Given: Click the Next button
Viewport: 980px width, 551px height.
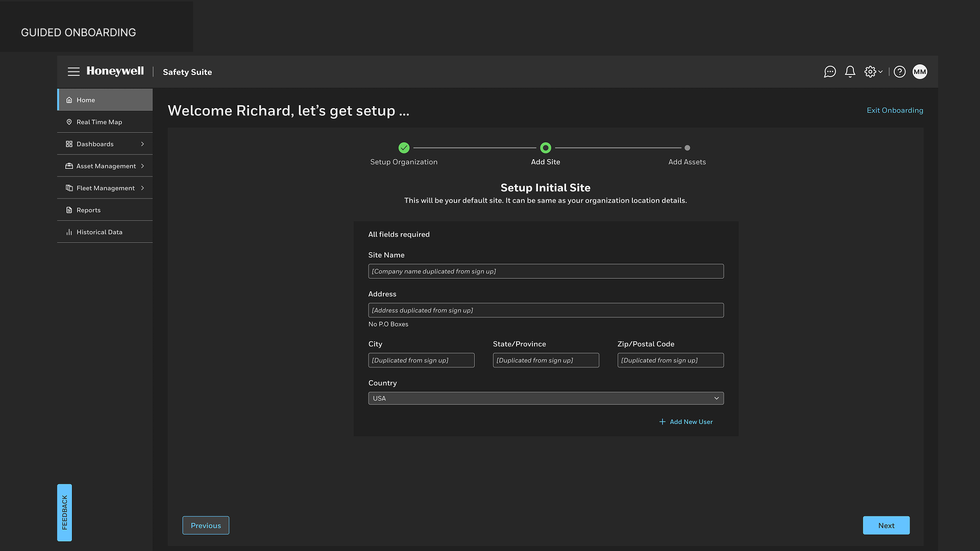Looking at the screenshot, I should 886,525.
